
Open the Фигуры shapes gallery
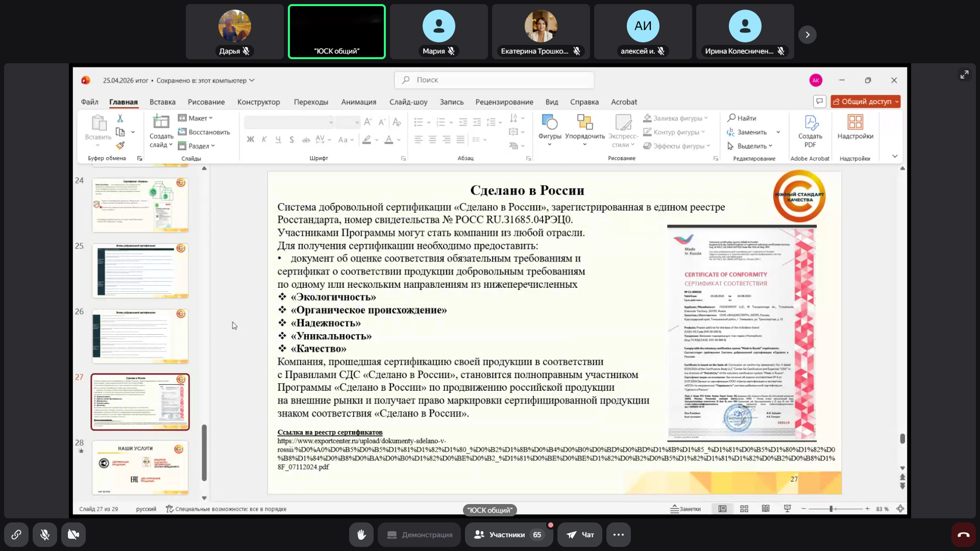coord(550,127)
